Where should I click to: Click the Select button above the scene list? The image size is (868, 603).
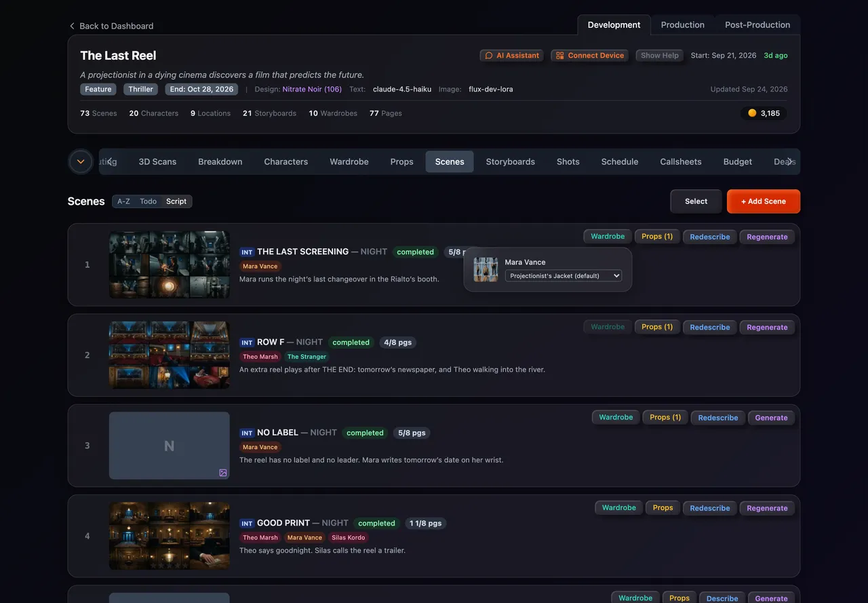(x=696, y=201)
